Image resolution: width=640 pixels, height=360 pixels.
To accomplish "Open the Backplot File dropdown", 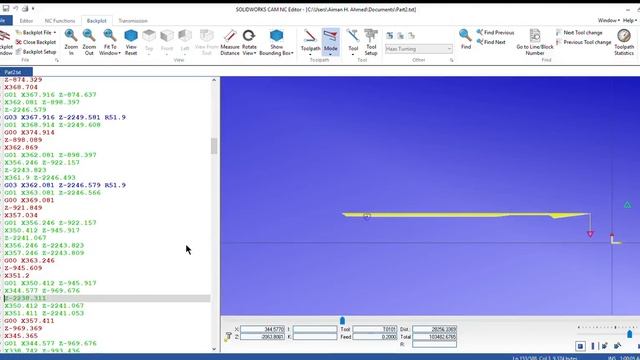I will 36,32.
